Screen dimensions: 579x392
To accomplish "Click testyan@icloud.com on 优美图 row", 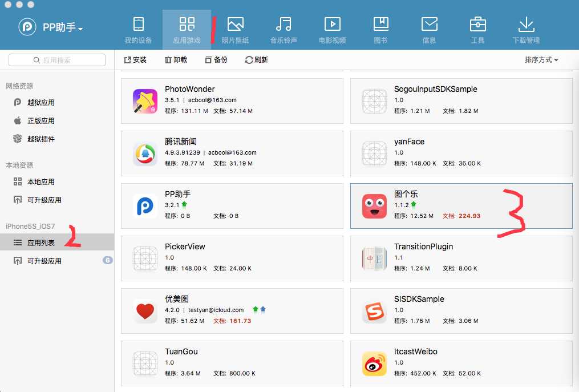I will tap(216, 310).
